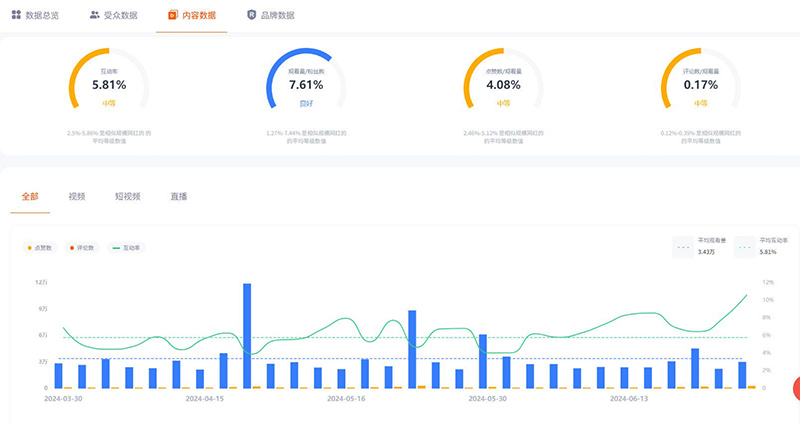Click the 品牌数据 shield icon
Viewport: 800px width, 425px height.
(251, 15)
